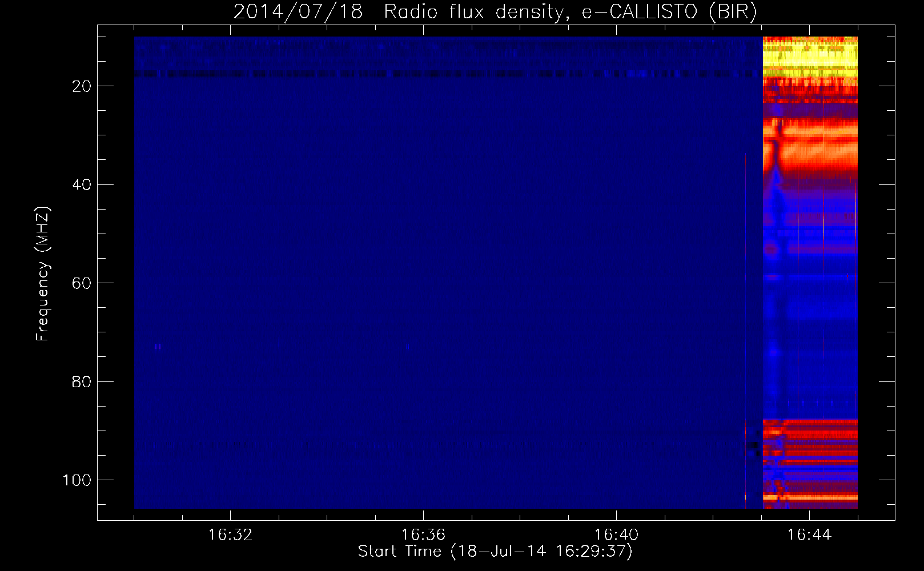This screenshot has width=924, height=571.
Task: Click the 80 frequency tick label
Action: pyautogui.click(x=82, y=381)
